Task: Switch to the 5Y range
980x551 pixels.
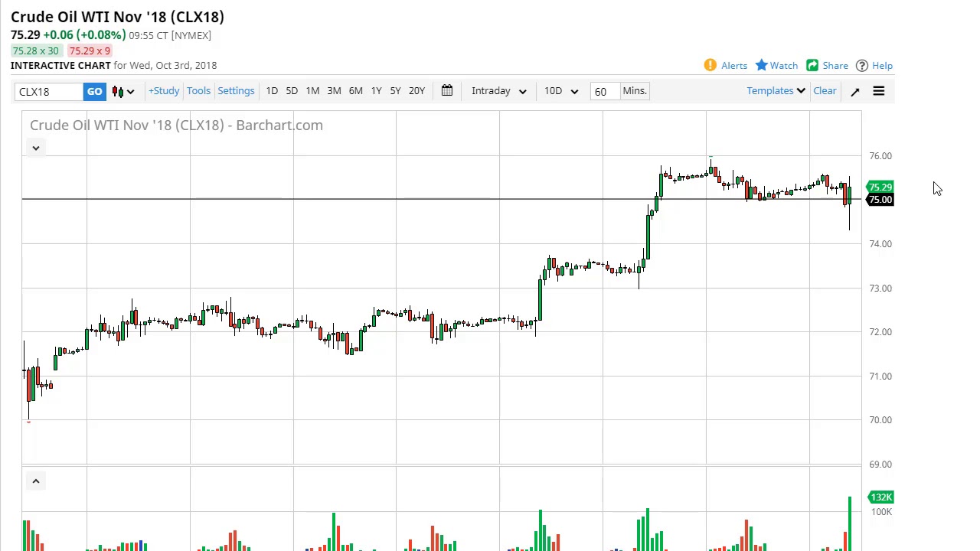Action: pyautogui.click(x=395, y=91)
